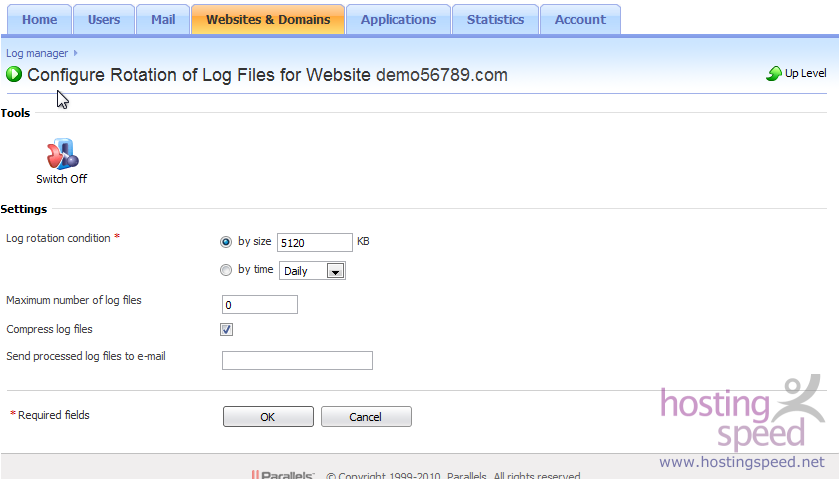Screen dimensions: 840x480
Task: Go to the Mail tab
Action: click(x=163, y=20)
